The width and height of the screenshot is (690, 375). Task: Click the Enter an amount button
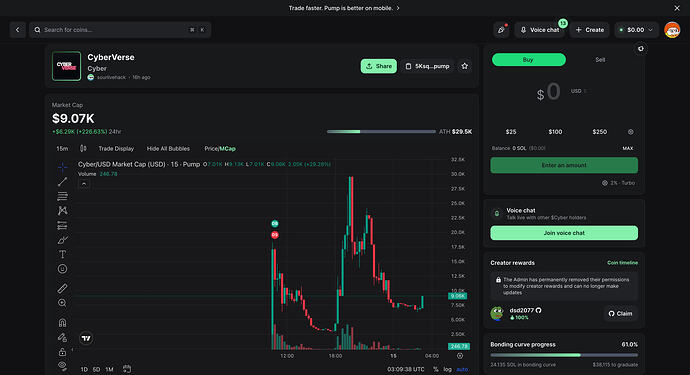point(564,165)
